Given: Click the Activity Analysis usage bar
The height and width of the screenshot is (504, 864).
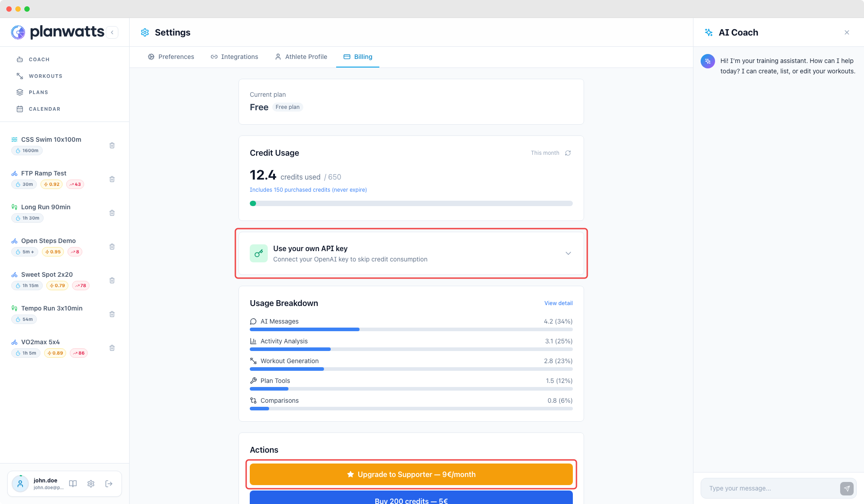Looking at the screenshot, I should pyautogui.click(x=411, y=349).
